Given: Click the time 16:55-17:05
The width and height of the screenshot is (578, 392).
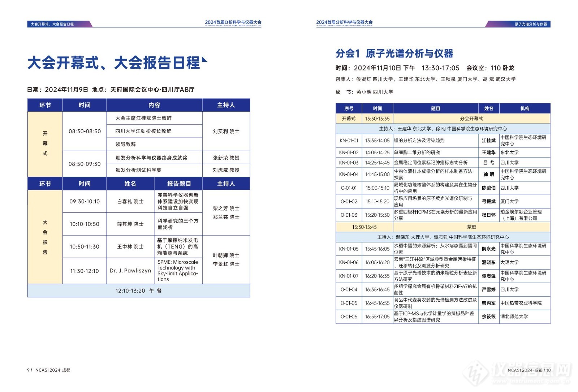Looking at the screenshot, I should [378, 316].
